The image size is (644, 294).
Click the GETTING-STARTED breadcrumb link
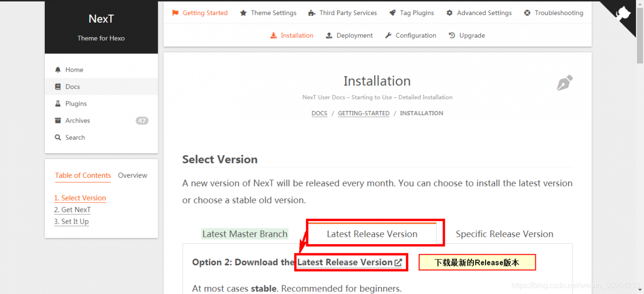(x=364, y=114)
